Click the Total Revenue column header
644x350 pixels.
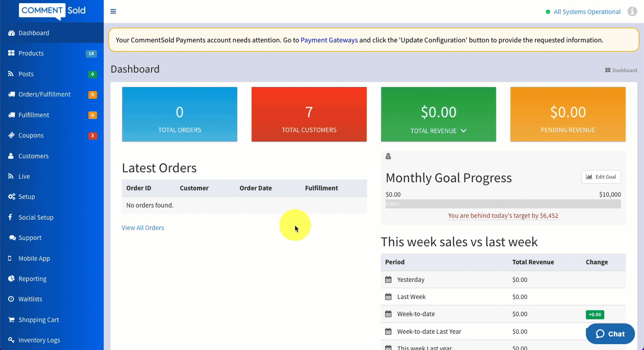pos(533,262)
